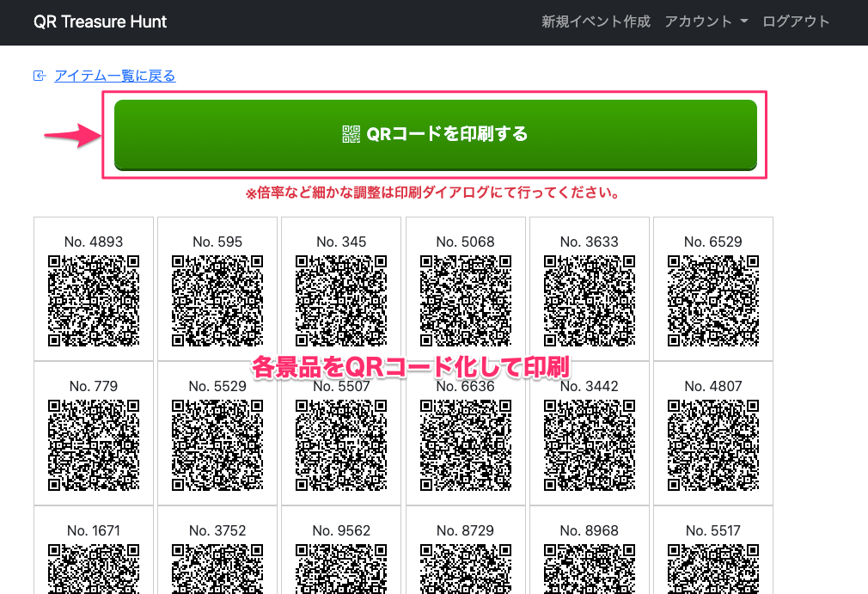The height and width of the screenshot is (594, 868).
Task: Open the 新規イベント作成 menu item
Action: point(596,21)
